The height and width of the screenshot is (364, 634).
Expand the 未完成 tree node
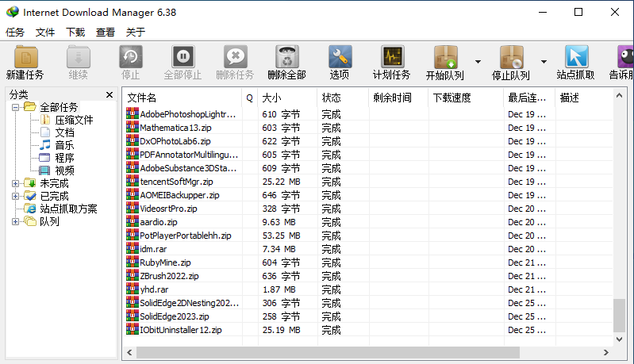[x=16, y=183]
